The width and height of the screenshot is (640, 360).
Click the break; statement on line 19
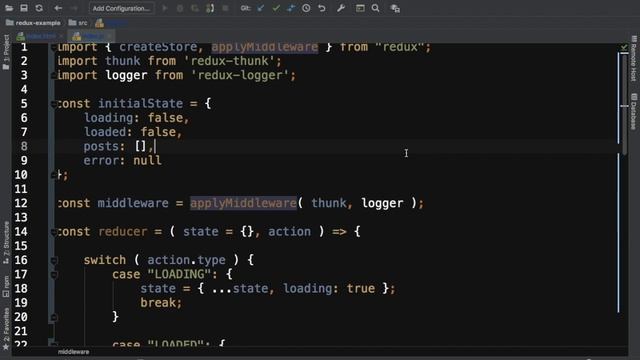pyautogui.click(x=161, y=303)
